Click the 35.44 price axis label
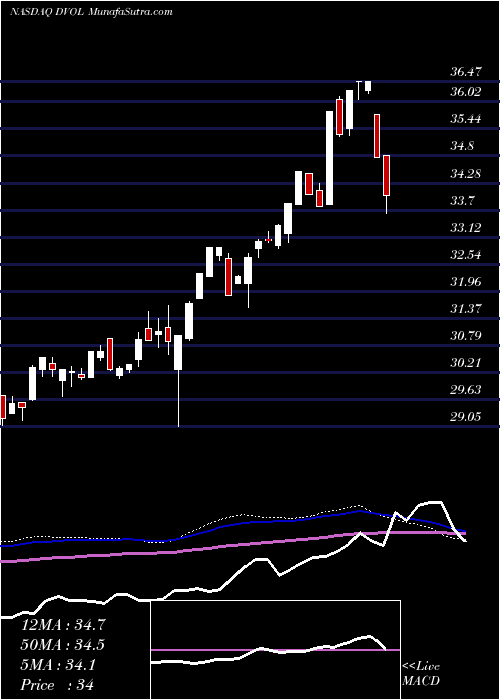 click(466, 119)
